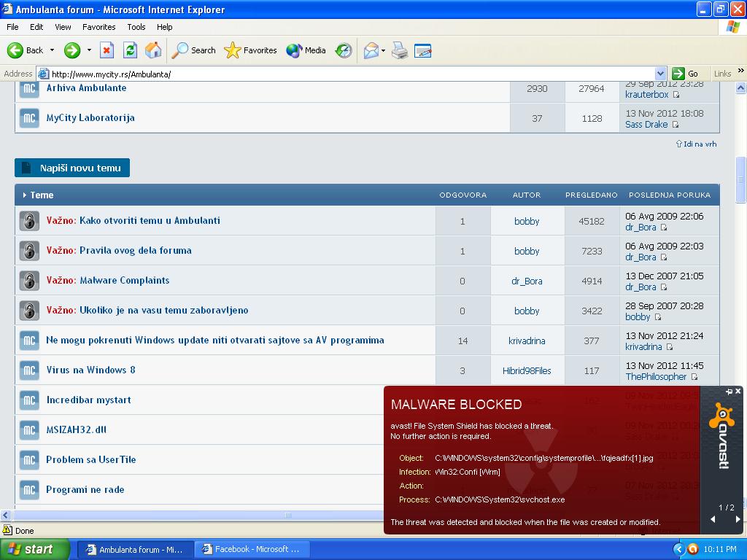The width and height of the screenshot is (747, 560).
Task: Open the Virus na Windows 8 topic
Action: pos(90,370)
